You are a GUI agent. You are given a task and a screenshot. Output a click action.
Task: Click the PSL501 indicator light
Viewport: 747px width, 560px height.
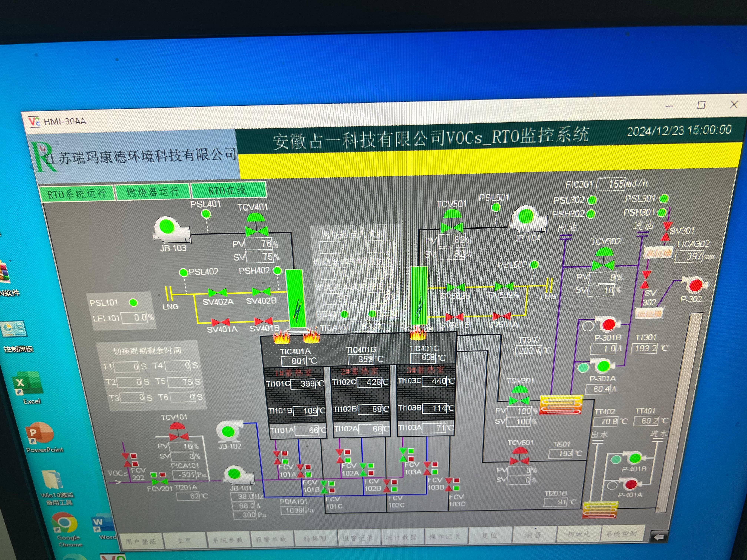(x=496, y=207)
